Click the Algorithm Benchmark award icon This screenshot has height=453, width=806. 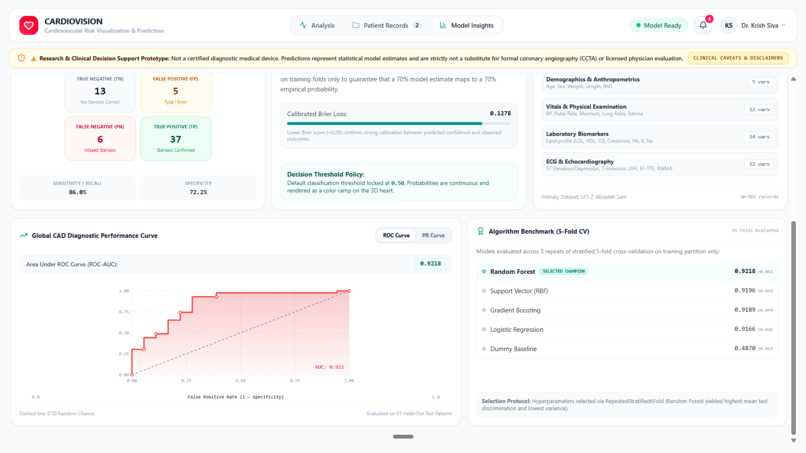[x=481, y=231]
